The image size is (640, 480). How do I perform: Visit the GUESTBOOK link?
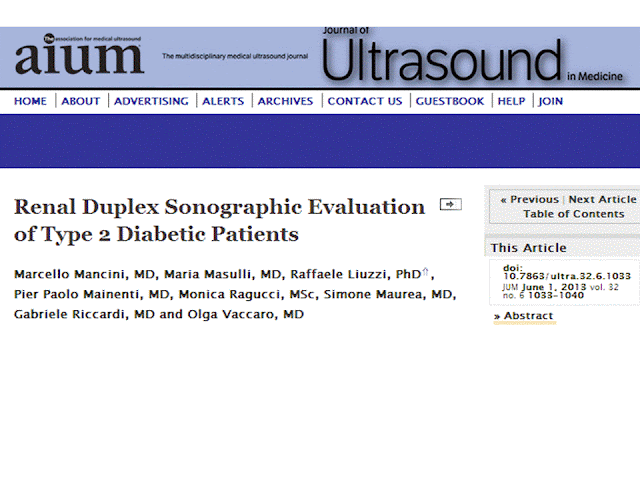(x=450, y=101)
